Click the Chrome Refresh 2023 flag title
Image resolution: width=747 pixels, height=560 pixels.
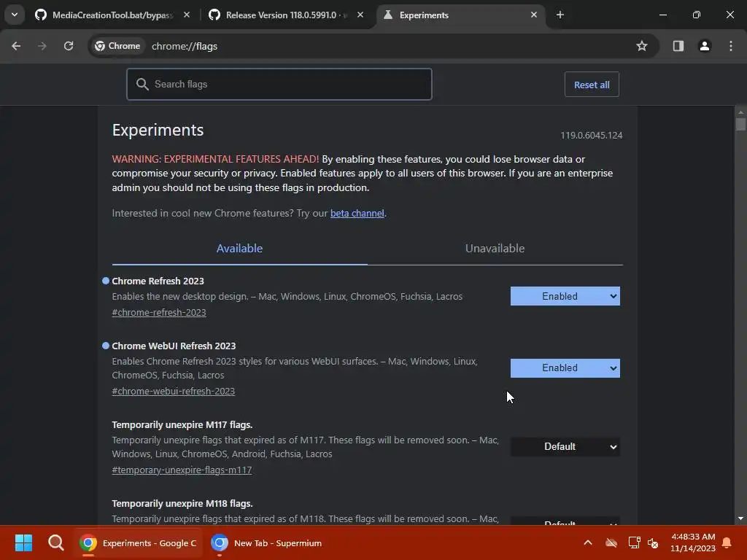coord(158,281)
